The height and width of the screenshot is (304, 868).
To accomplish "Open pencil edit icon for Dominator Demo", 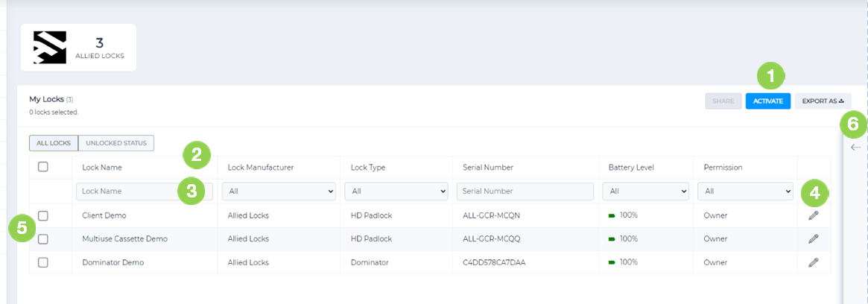I will (x=813, y=262).
